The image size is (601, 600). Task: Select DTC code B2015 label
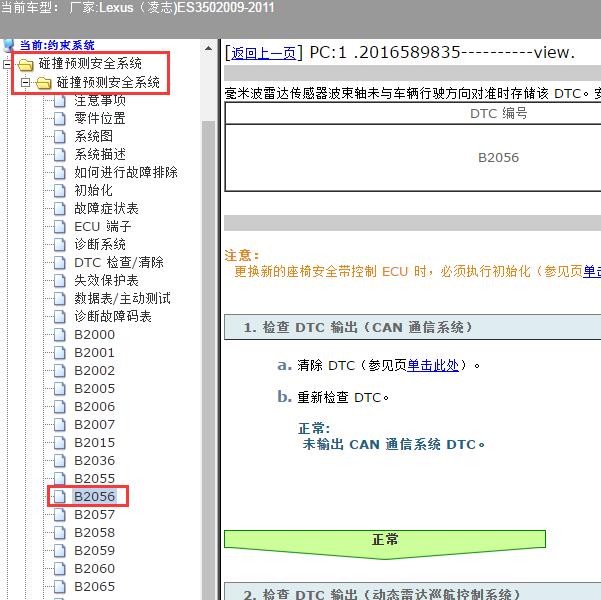(x=95, y=442)
